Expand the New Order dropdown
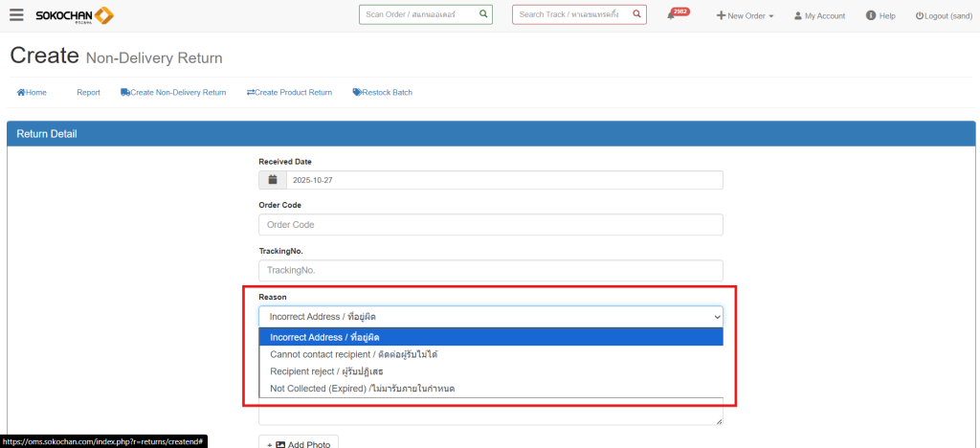Screen dimensions: 980x448 (745, 16)
